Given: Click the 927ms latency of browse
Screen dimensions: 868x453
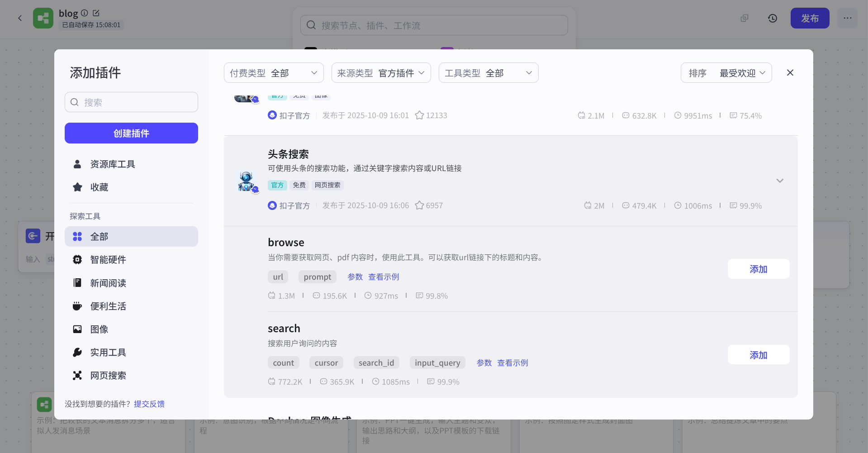Looking at the screenshot, I should (x=381, y=296).
